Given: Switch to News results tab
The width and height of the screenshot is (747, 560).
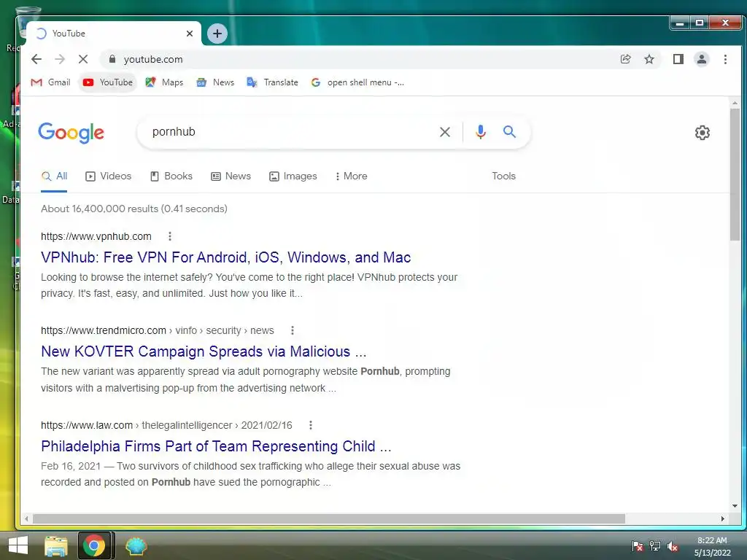Looking at the screenshot, I should [231, 176].
